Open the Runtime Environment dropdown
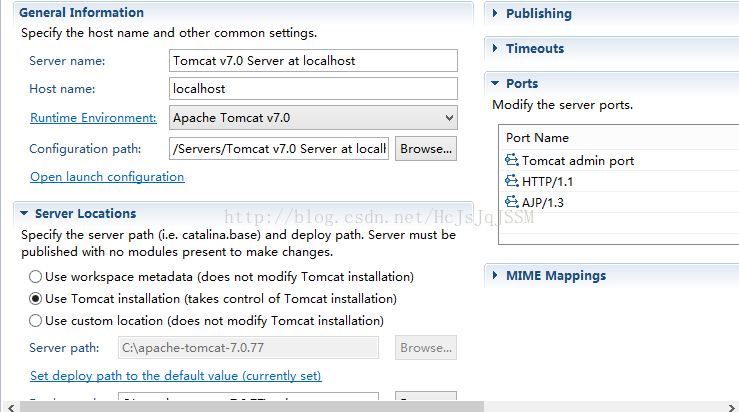The image size is (739, 412). 313,118
